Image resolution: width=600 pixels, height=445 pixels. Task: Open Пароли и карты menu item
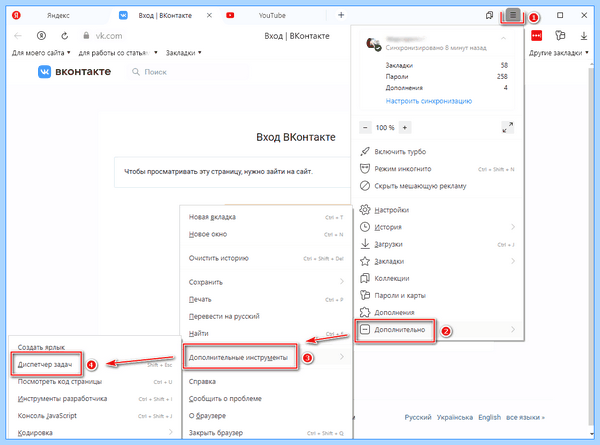[x=437, y=295]
